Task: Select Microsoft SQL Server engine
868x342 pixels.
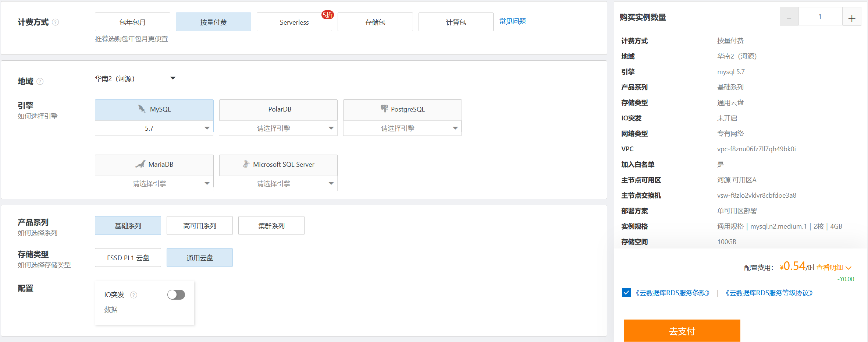Action: pos(278,165)
